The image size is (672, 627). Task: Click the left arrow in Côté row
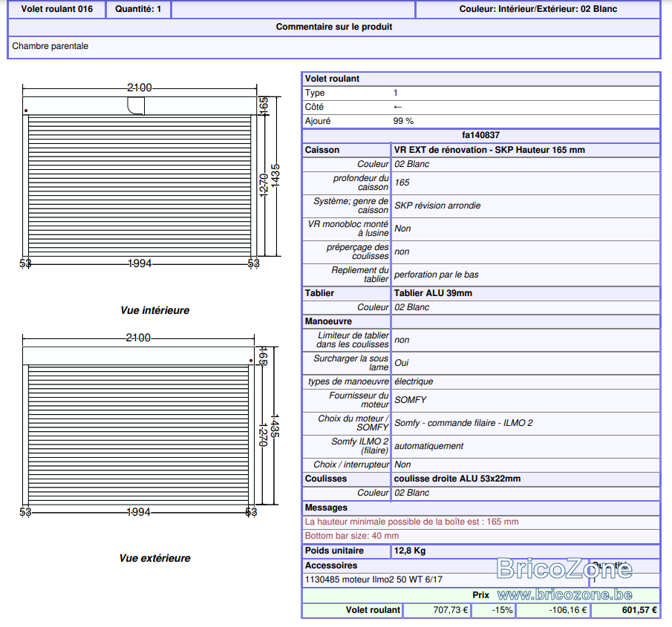coord(398,107)
